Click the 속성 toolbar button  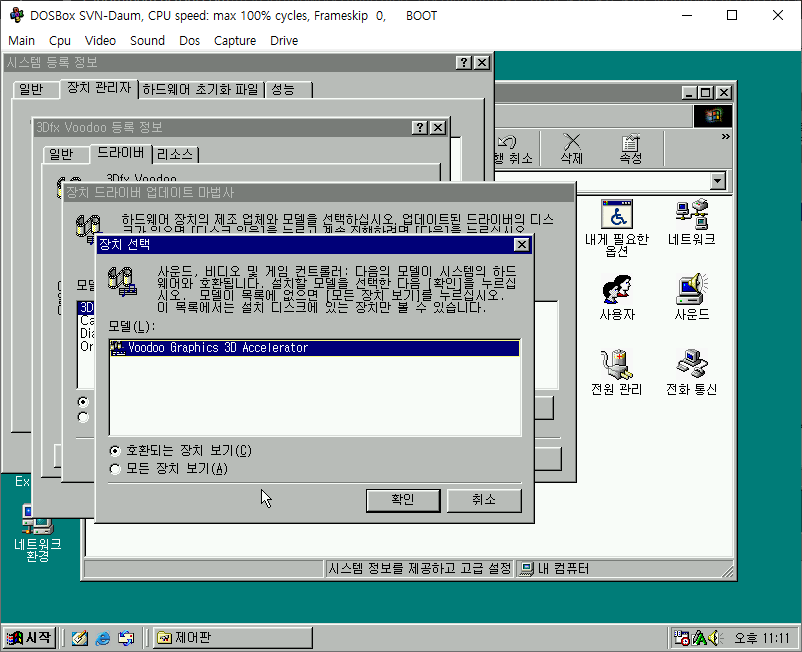630,149
